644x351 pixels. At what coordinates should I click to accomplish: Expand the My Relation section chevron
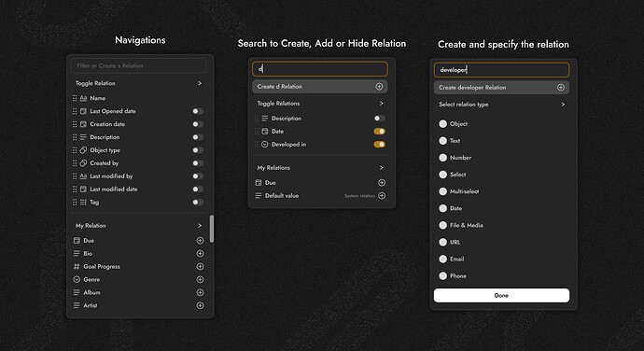200,226
